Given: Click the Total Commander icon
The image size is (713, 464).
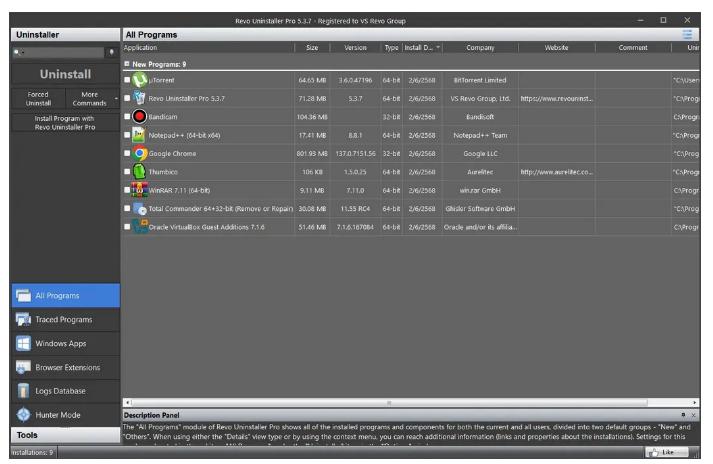Looking at the screenshot, I should pos(140,208).
